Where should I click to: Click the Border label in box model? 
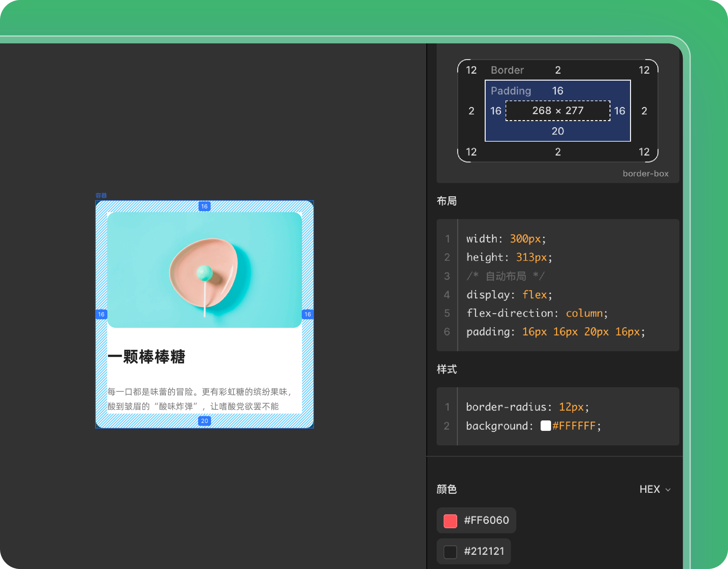(x=507, y=70)
